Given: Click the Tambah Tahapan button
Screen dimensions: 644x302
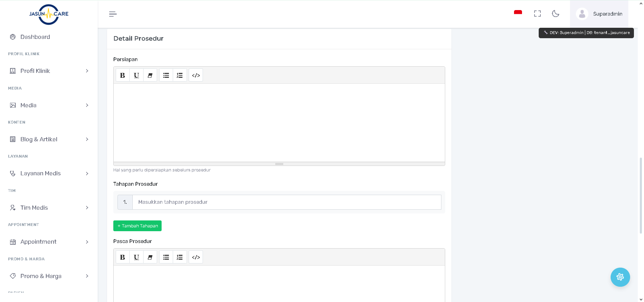Looking at the screenshot, I should pyautogui.click(x=137, y=226).
